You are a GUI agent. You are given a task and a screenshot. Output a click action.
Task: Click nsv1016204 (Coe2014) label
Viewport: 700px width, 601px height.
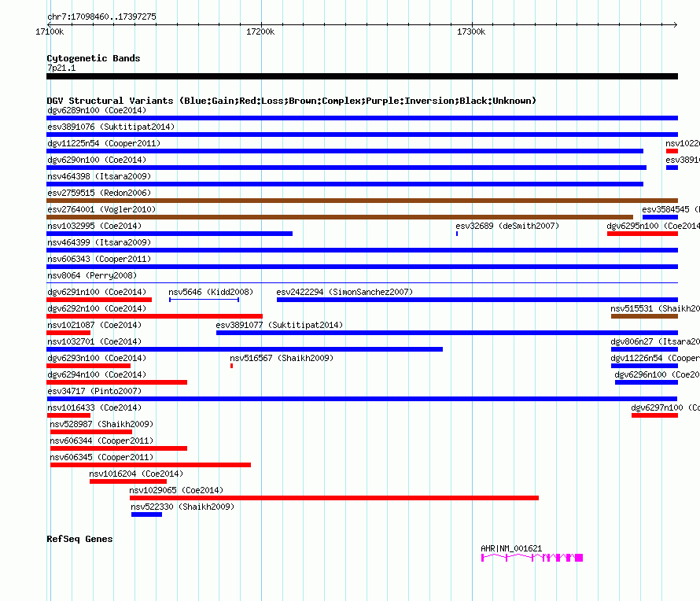tap(136, 474)
